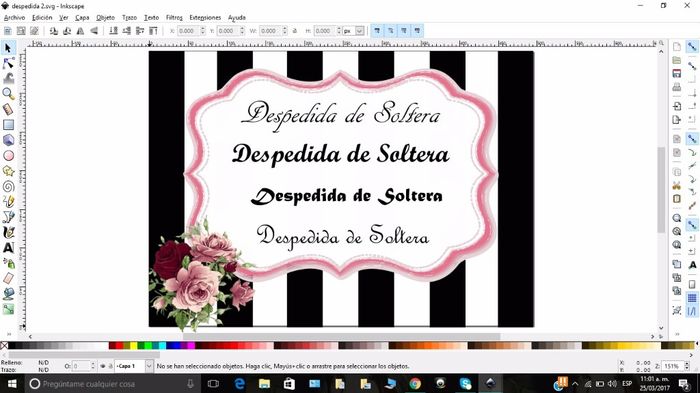Toggle the width/height lock ratio
Image resolution: width=700 pixels, height=393 pixels.
[295, 31]
